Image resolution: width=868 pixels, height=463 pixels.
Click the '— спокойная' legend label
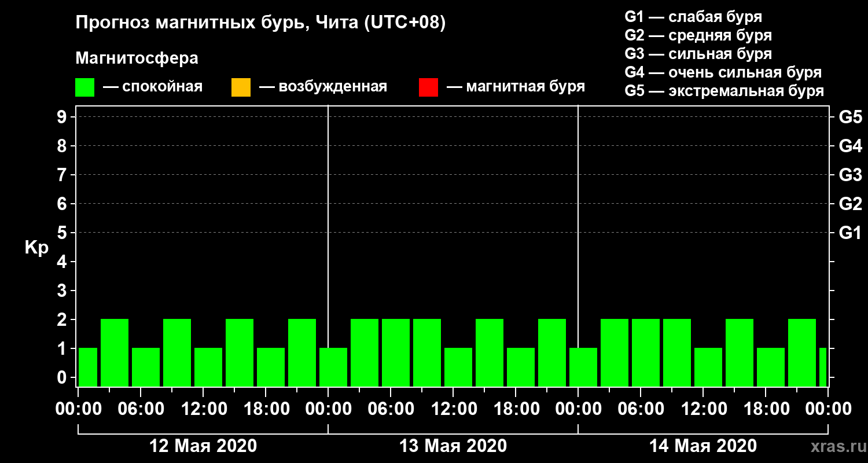153,87
